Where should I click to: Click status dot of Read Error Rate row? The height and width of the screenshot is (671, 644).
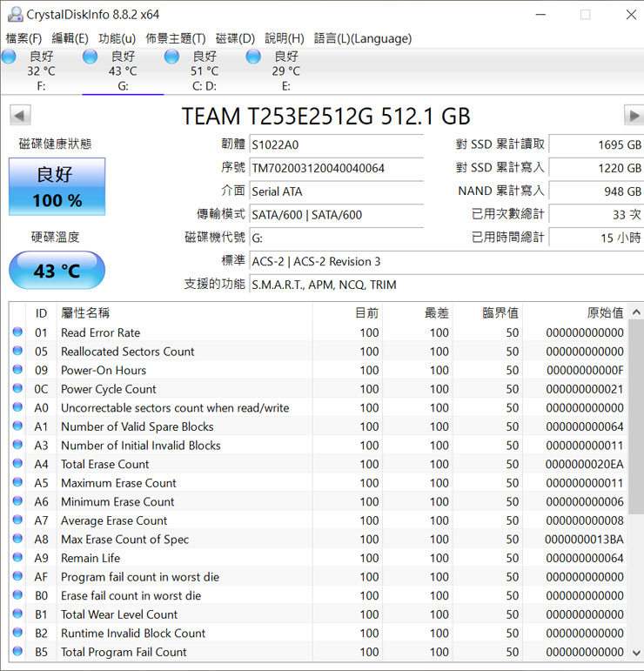coord(17,332)
